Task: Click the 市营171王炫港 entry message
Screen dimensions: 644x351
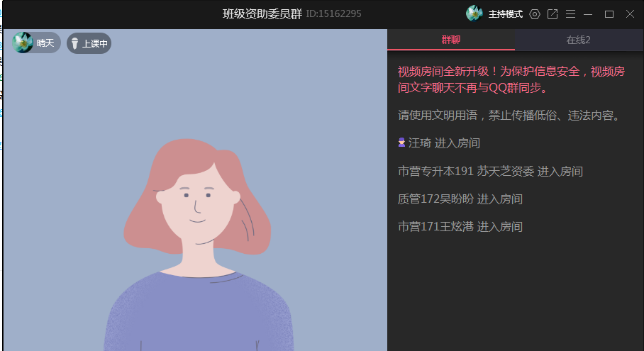Action: (460, 227)
